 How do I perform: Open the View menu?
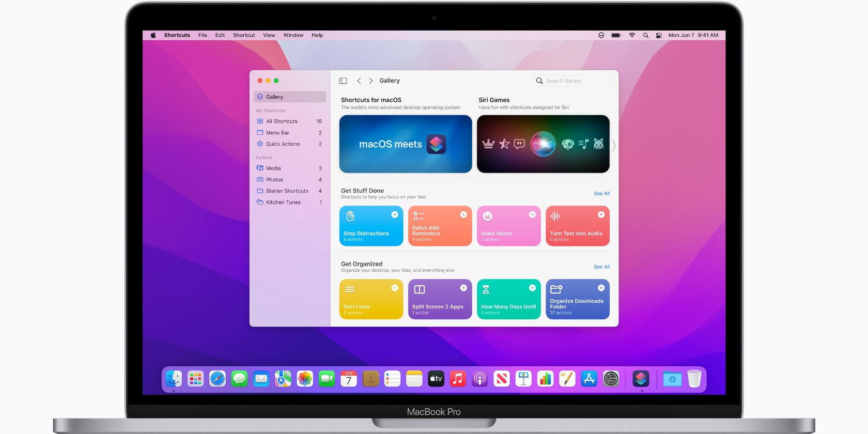coord(269,35)
